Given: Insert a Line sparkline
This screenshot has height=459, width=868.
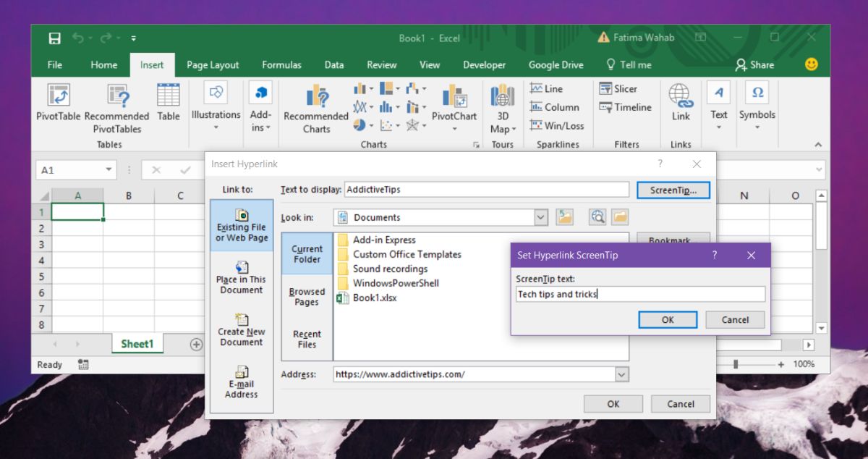Looking at the screenshot, I should [546, 89].
